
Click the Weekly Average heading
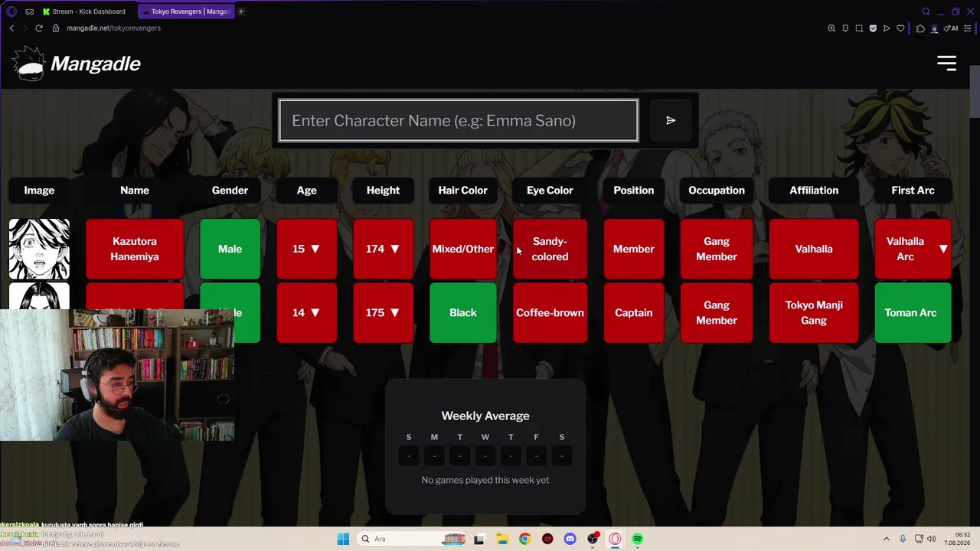coord(485,416)
